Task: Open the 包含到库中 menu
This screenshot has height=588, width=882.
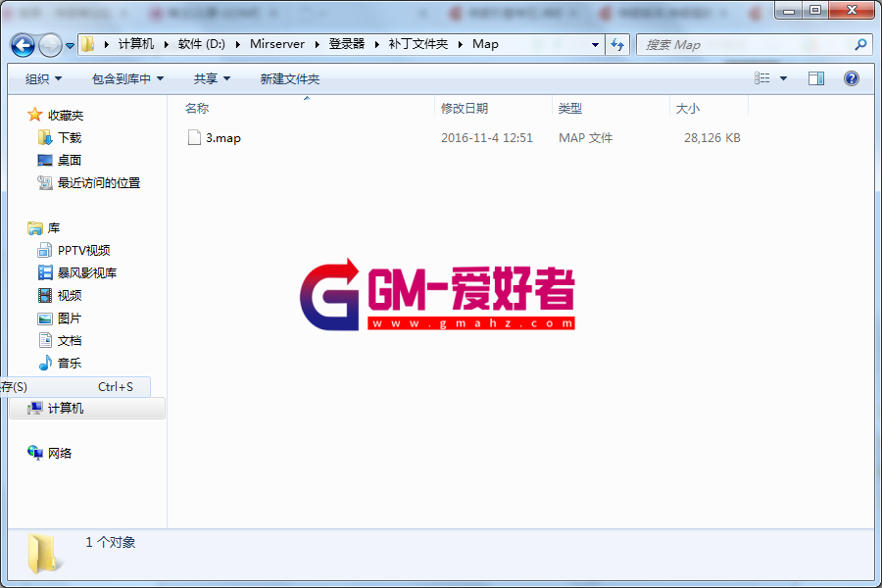Action: tap(127, 78)
